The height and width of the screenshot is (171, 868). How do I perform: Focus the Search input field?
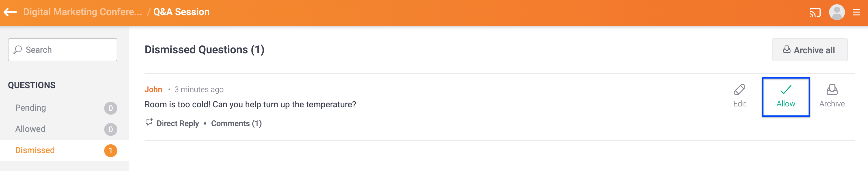63,50
